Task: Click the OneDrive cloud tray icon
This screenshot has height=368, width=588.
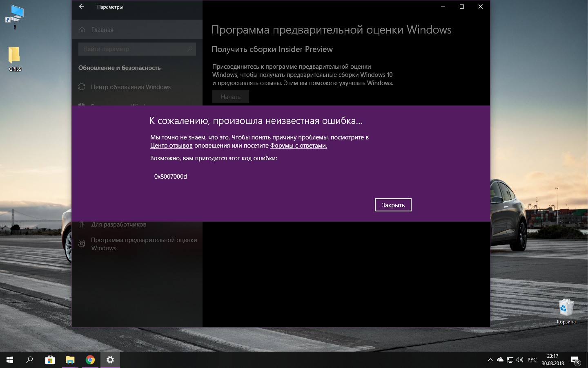Action: 500,360
